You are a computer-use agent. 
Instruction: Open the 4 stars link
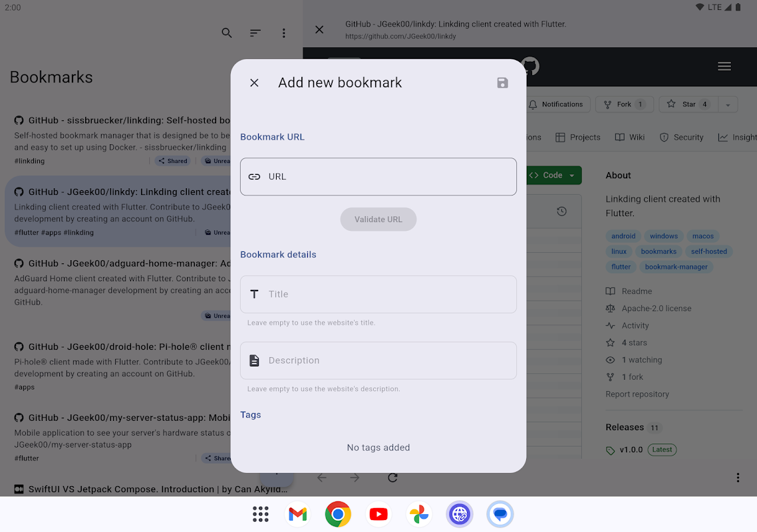pyautogui.click(x=626, y=342)
